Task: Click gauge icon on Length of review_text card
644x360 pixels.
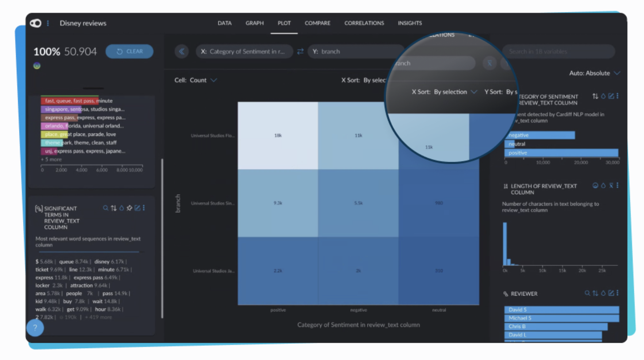Action: click(x=595, y=186)
